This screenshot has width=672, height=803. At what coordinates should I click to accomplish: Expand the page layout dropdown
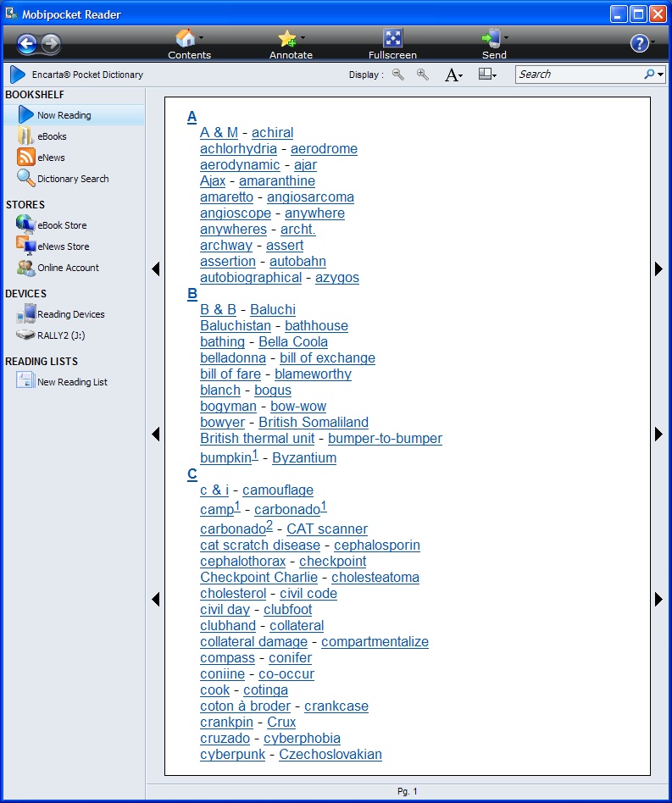point(487,75)
